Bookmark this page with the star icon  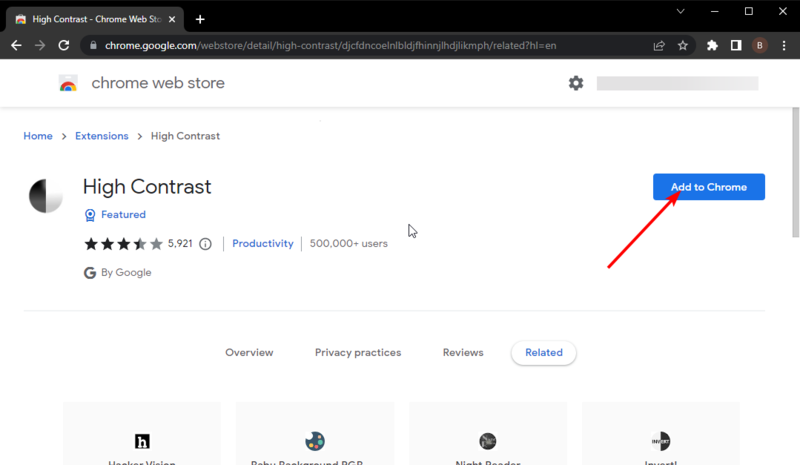click(x=683, y=45)
